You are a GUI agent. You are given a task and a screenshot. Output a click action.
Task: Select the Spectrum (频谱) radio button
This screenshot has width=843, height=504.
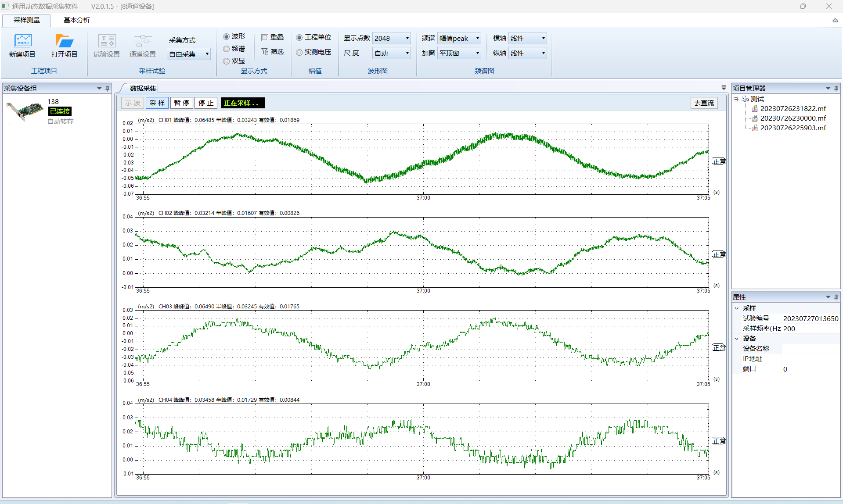(x=227, y=49)
